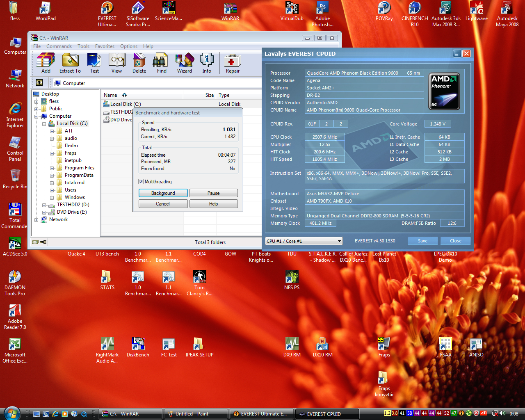Open DiskBench desktop icon
This screenshot has width=525, height=420.
click(138, 347)
